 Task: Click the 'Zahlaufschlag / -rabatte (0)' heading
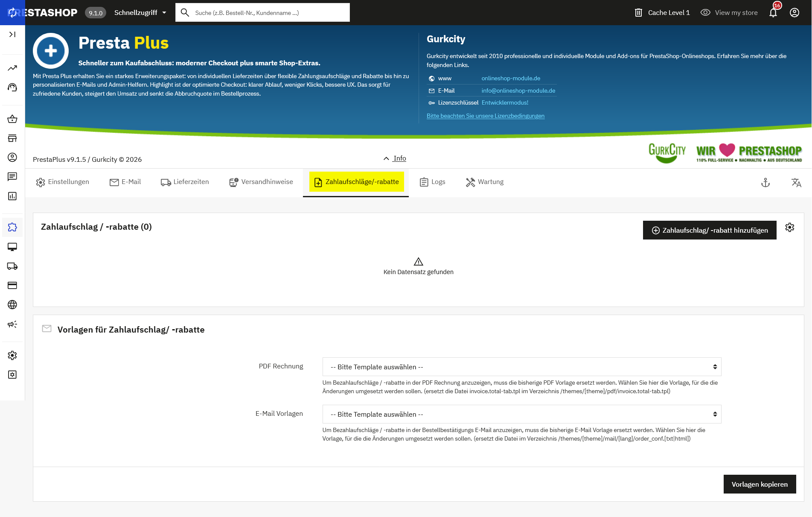(96, 227)
